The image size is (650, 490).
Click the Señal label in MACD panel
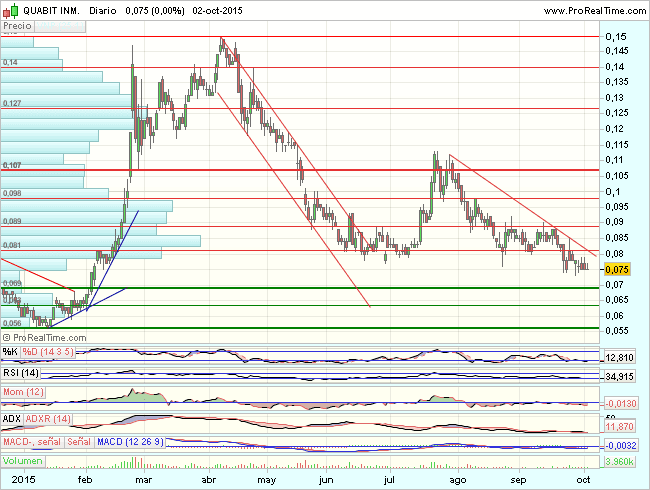pyautogui.click(x=79, y=442)
